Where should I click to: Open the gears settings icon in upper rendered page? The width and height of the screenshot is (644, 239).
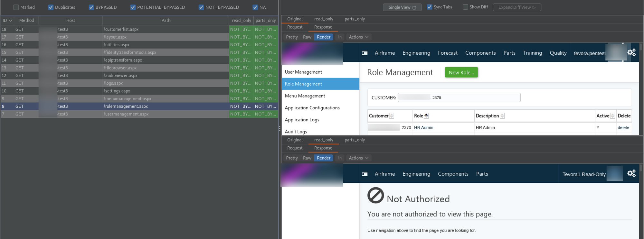pyautogui.click(x=631, y=52)
